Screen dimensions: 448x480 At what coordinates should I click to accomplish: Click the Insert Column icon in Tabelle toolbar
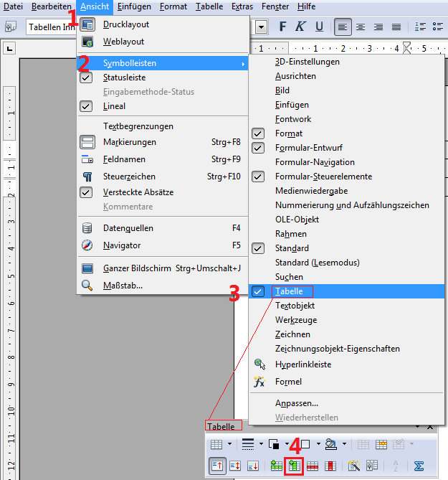point(293,466)
